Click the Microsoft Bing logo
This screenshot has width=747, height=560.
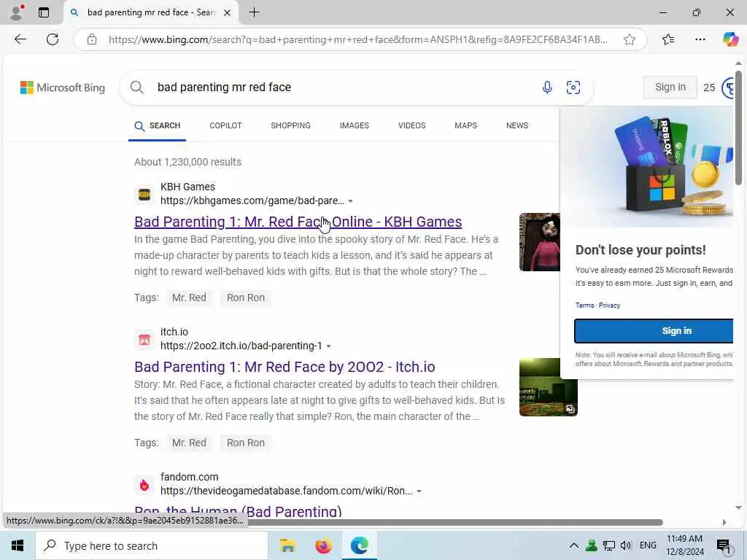pos(63,87)
